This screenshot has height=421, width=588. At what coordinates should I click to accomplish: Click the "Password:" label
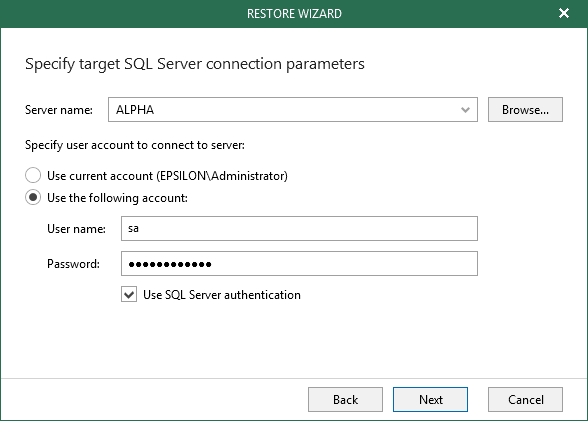point(74,264)
